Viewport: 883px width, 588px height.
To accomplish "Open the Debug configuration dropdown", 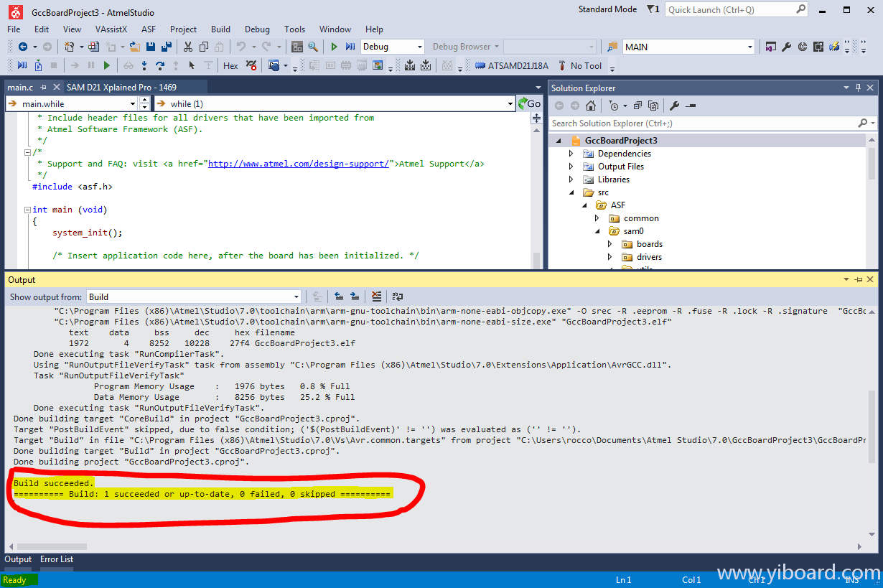I will click(392, 47).
